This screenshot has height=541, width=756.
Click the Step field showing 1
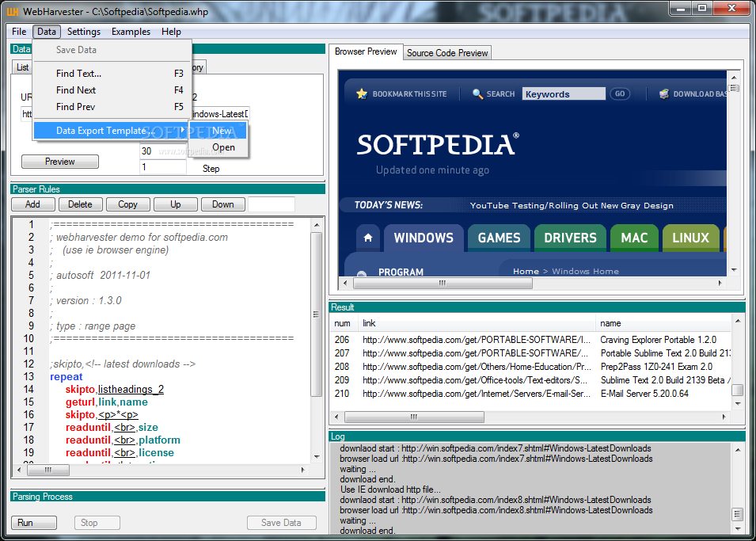coord(163,167)
